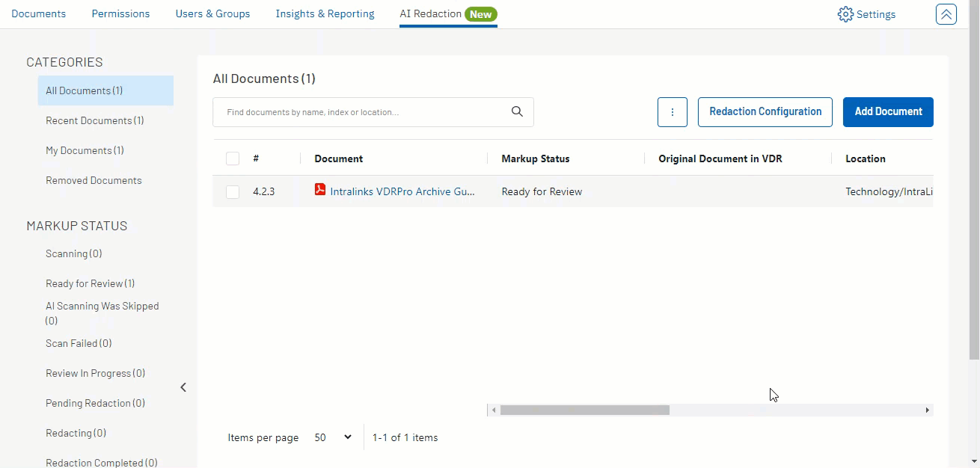This screenshot has width=980, height=468.
Task: Filter by Redaction Completed (0) status
Action: click(102, 462)
